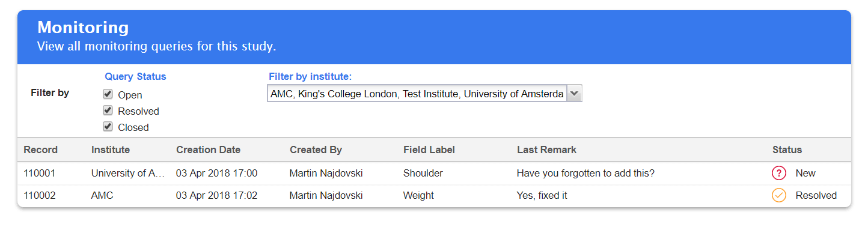
Task: Click the orange checkmark Resolved status icon
Action: click(779, 195)
